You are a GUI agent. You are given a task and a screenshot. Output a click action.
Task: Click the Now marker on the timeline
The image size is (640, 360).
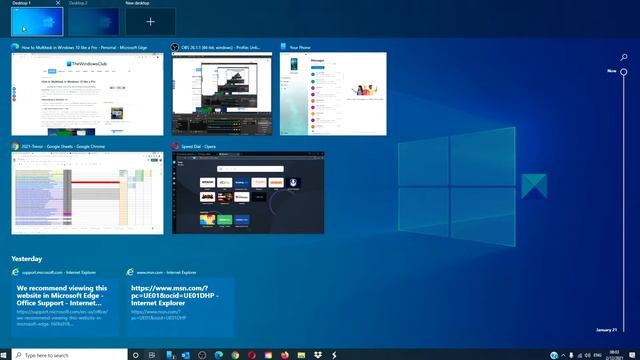point(623,72)
